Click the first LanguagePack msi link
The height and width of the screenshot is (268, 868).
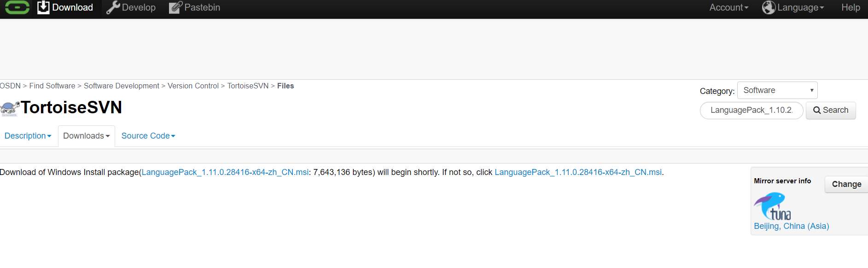(x=225, y=172)
